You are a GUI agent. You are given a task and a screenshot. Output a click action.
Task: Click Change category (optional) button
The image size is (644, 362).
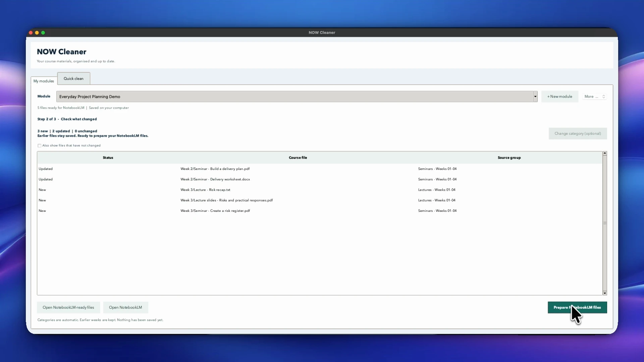578,133
